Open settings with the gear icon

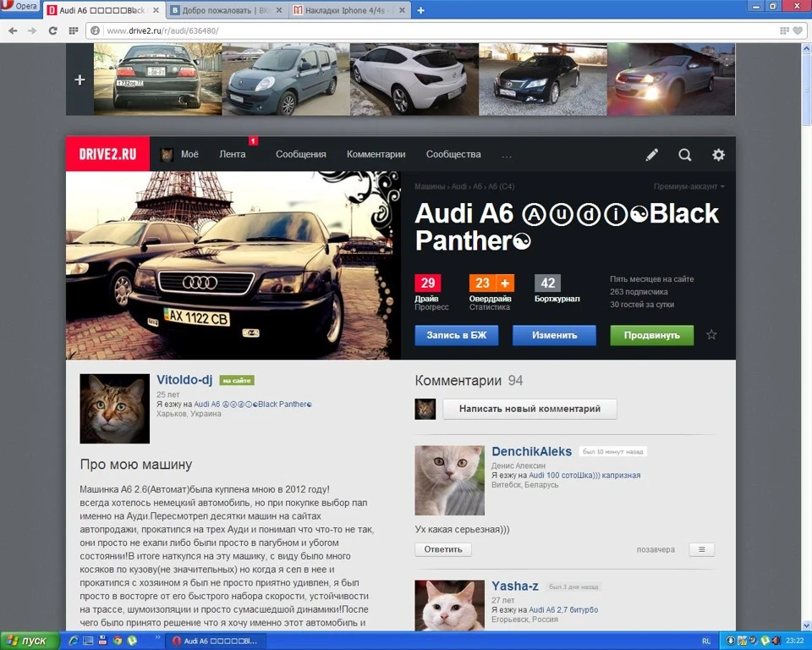718,155
